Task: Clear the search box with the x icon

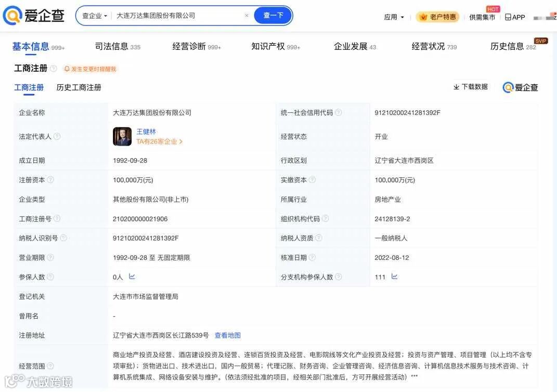Action: [247, 15]
